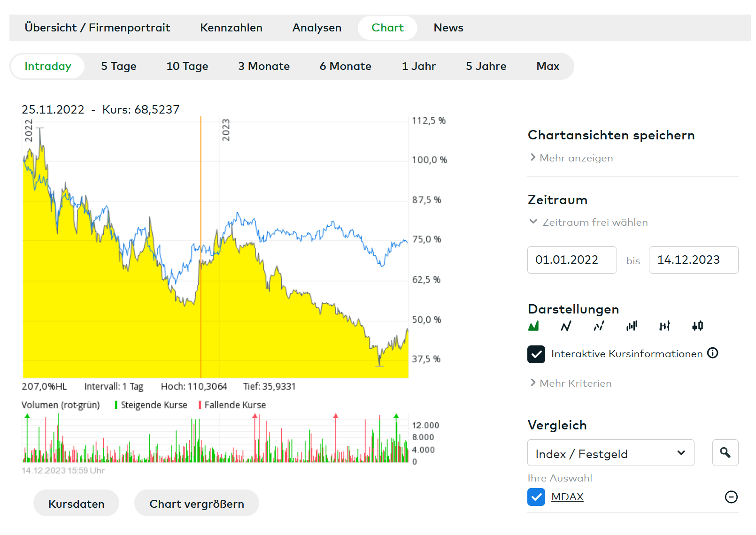Viewport: 756px width, 535px height.
Task: Click the start date field 01.01.2022
Action: coord(571,260)
